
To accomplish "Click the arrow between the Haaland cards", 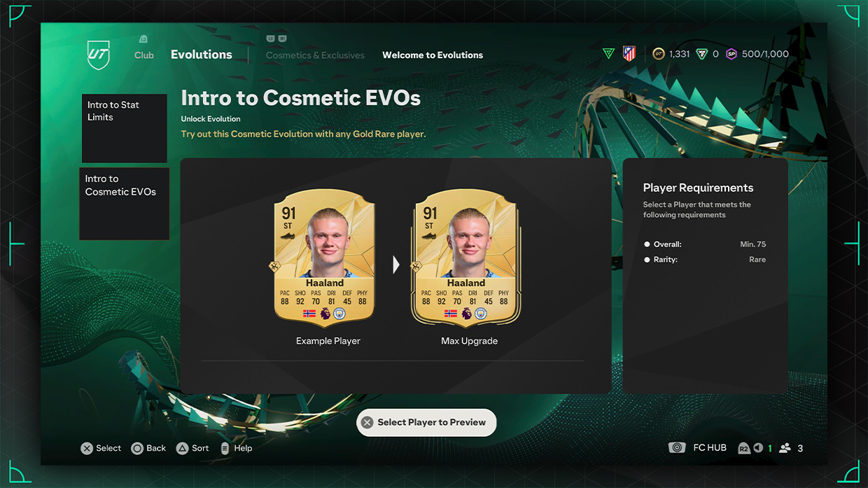I will click(396, 265).
